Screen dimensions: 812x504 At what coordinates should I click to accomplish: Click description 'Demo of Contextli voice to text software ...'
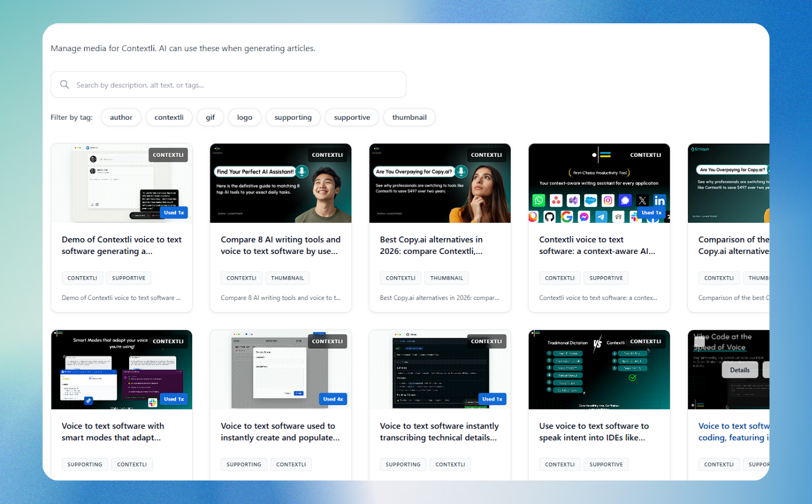(x=122, y=298)
